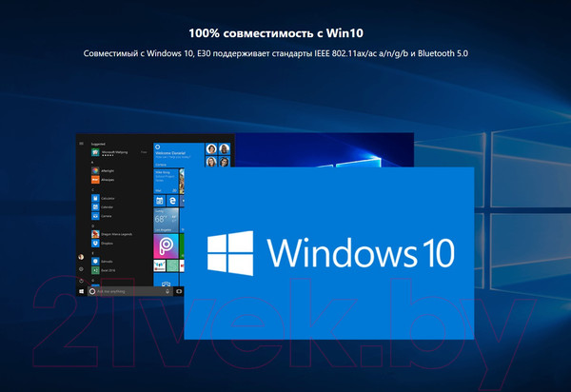Click the Совместимый с Windows 10 subtitle line
Viewport: 571px width, 392px height.
point(276,53)
